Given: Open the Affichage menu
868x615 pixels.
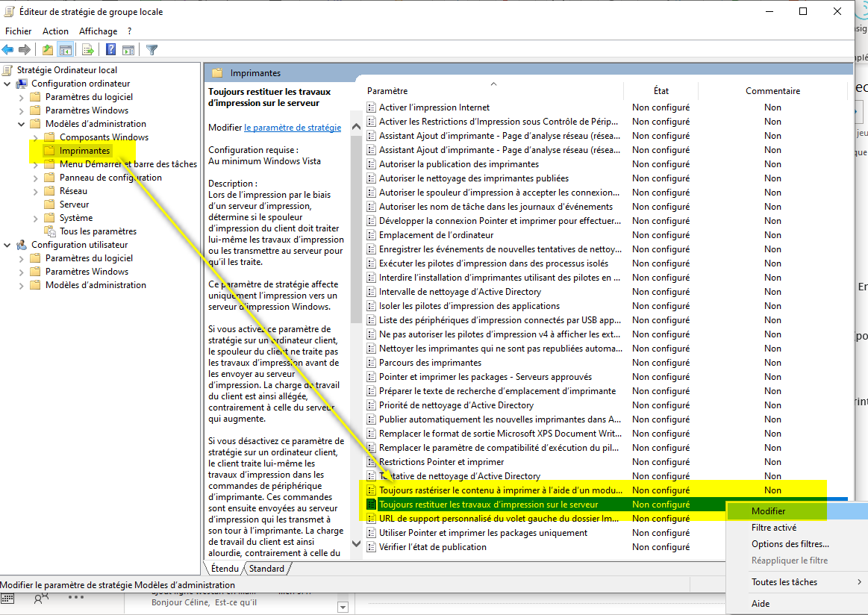Looking at the screenshot, I should click(x=98, y=31).
